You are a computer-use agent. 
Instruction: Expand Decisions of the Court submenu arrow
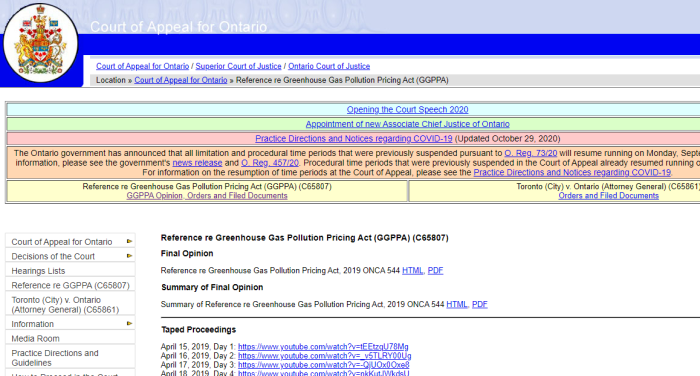point(129,256)
